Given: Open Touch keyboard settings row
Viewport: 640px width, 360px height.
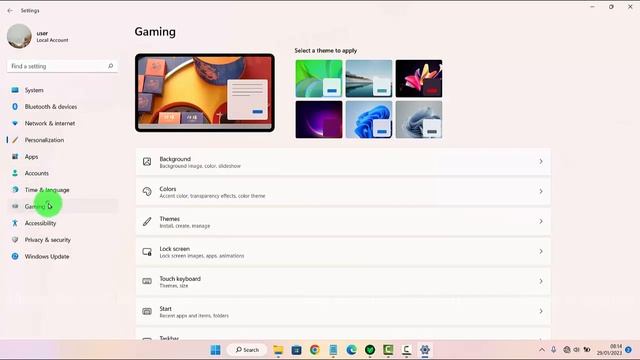Looking at the screenshot, I should point(343,282).
